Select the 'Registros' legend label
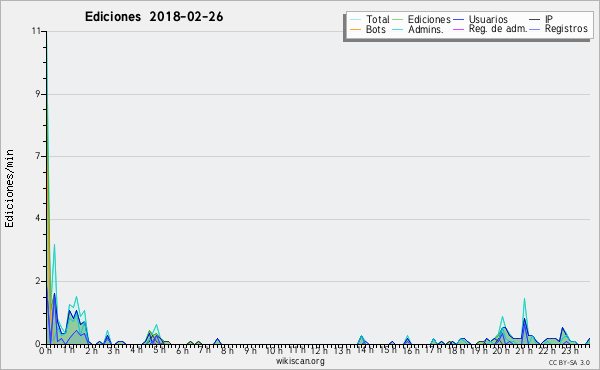The width and height of the screenshot is (600, 370). (566, 29)
